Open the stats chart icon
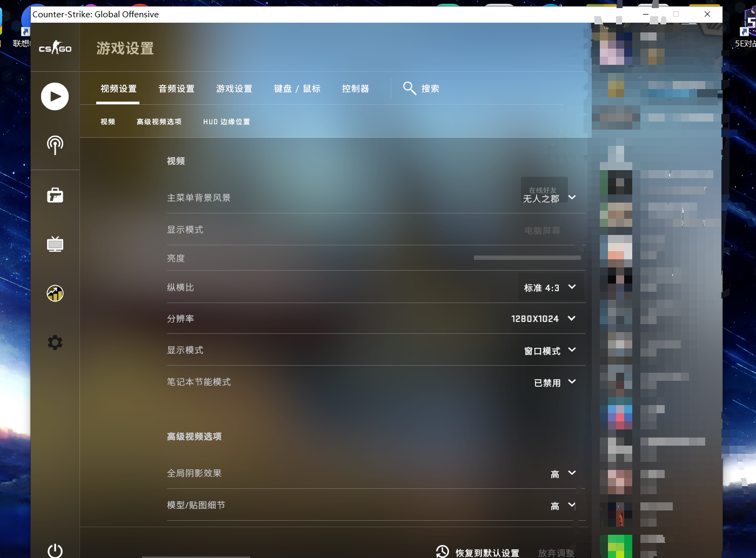Screen dimensions: 756x558 [x=55, y=293]
